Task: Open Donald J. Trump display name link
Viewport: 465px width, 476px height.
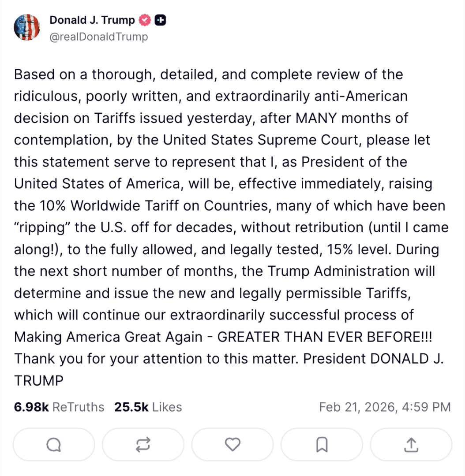Action: point(92,20)
